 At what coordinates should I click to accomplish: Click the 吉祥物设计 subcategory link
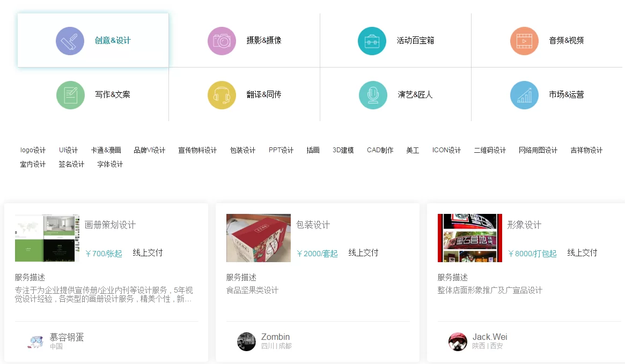pos(586,150)
